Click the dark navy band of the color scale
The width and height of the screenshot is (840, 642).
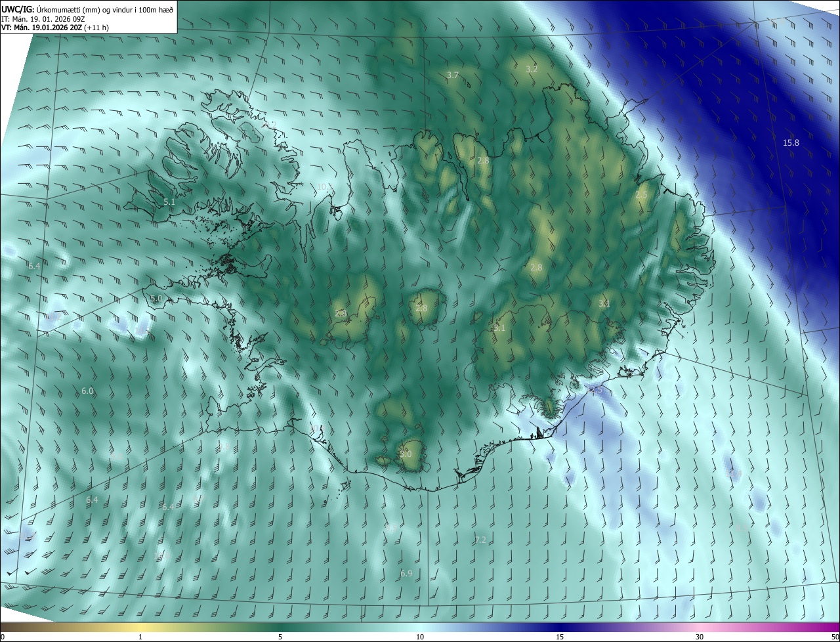tap(560, 627)
